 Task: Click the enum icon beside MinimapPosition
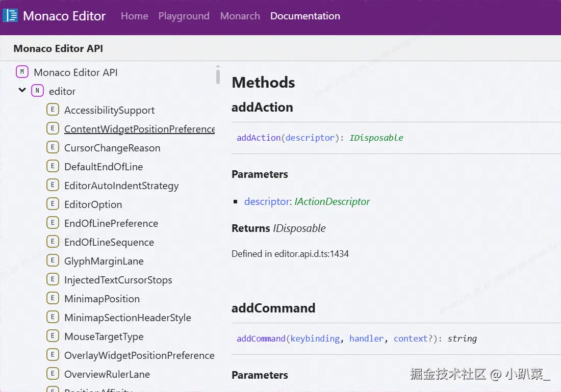point(53,298)
